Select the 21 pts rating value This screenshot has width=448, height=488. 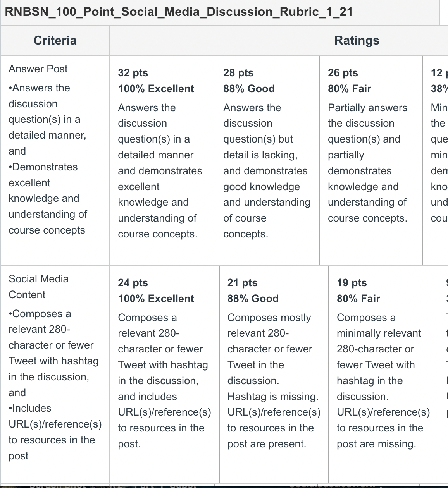[x=242, y=283]
